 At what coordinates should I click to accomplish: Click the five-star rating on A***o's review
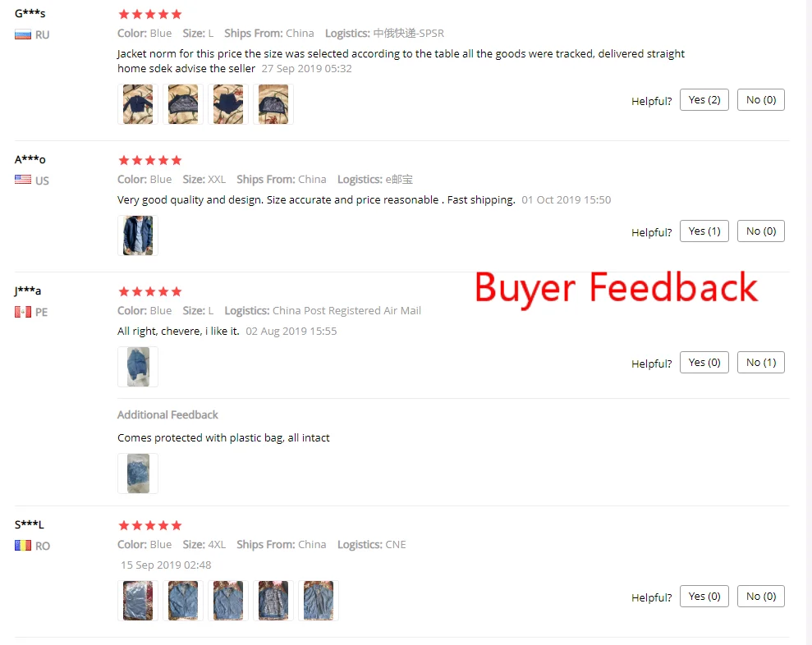(x=150, y=161)
